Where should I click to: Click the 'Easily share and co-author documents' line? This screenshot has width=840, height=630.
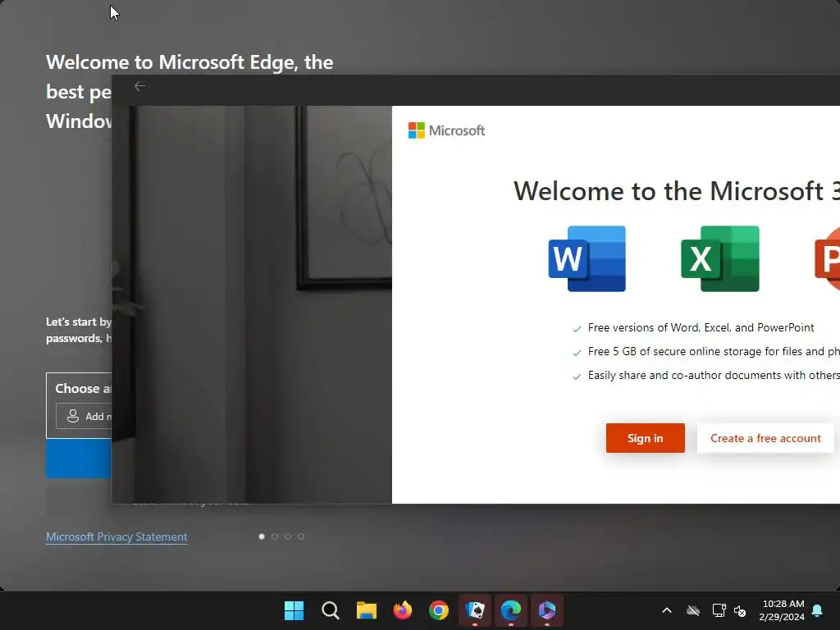point(714,375)
